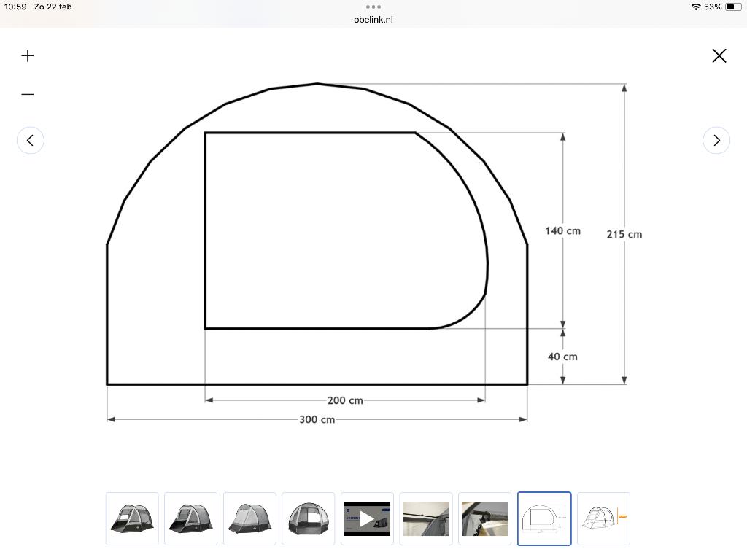
Task: Select the highlighted floor plan dimensions thumbnail
Action: click(x=544, y=518)
